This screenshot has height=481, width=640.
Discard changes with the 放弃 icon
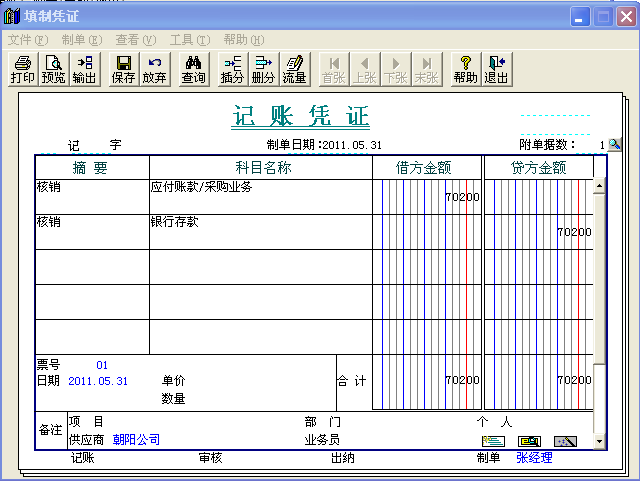(154, 69)
